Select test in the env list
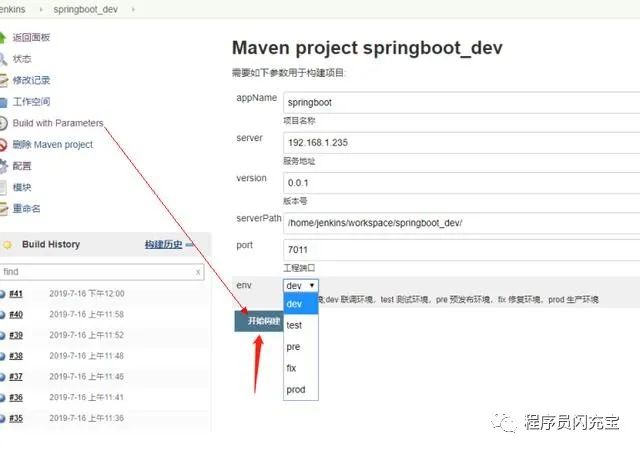Viewport: 640px width, 451px height. tap(300, 325)
